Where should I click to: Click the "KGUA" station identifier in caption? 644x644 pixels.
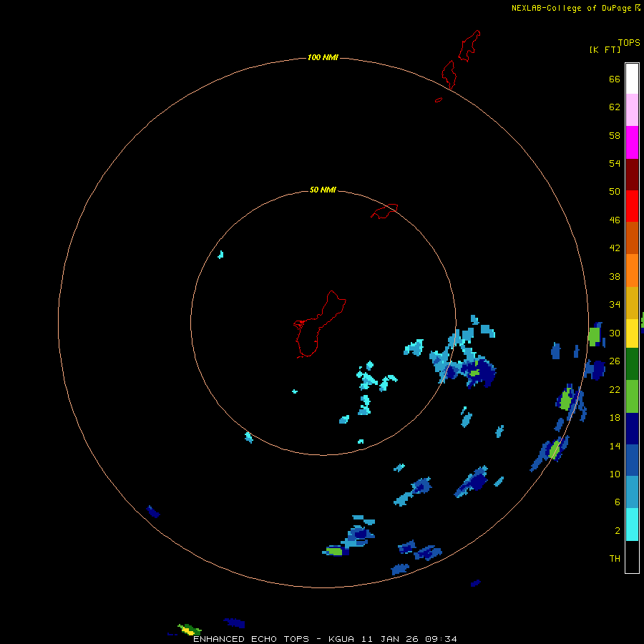(341, 639)
